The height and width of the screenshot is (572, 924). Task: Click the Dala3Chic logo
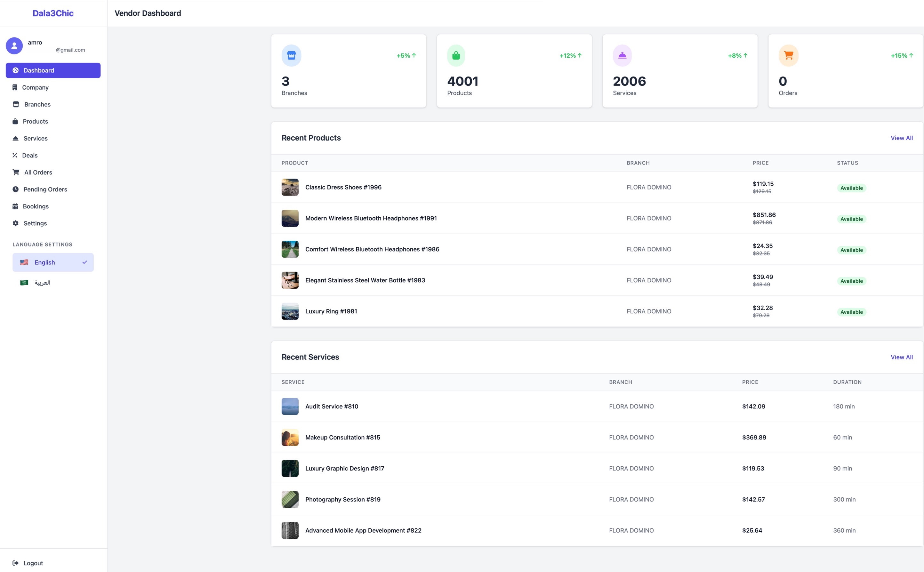click(x=53, y=13)
